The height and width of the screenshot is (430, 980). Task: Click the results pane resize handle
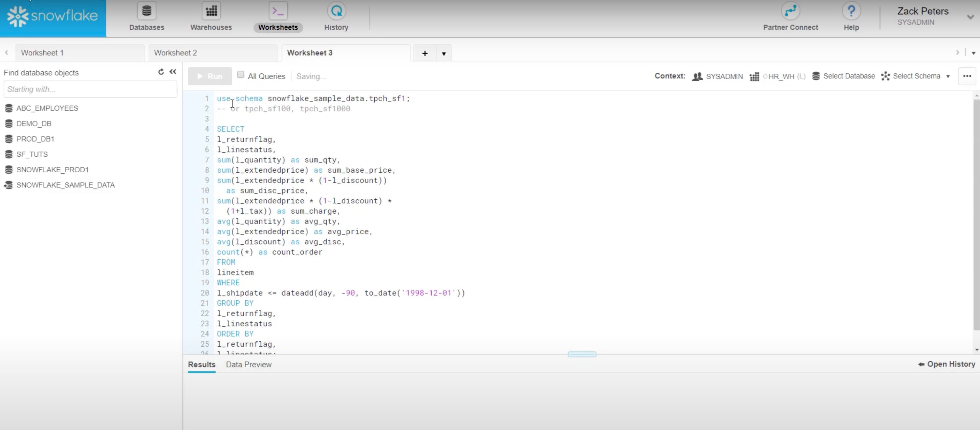pyautogui.click(x=582, y=354)
